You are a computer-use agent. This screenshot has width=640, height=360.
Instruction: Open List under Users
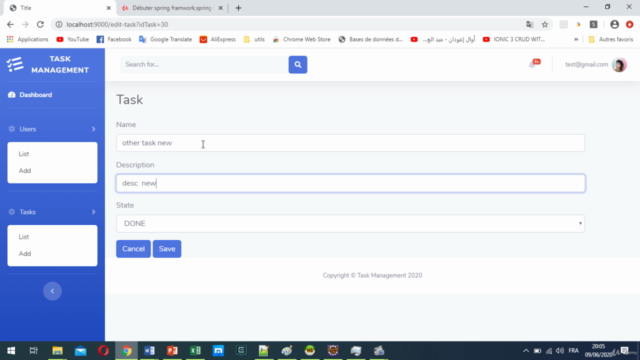coord(24,154)
